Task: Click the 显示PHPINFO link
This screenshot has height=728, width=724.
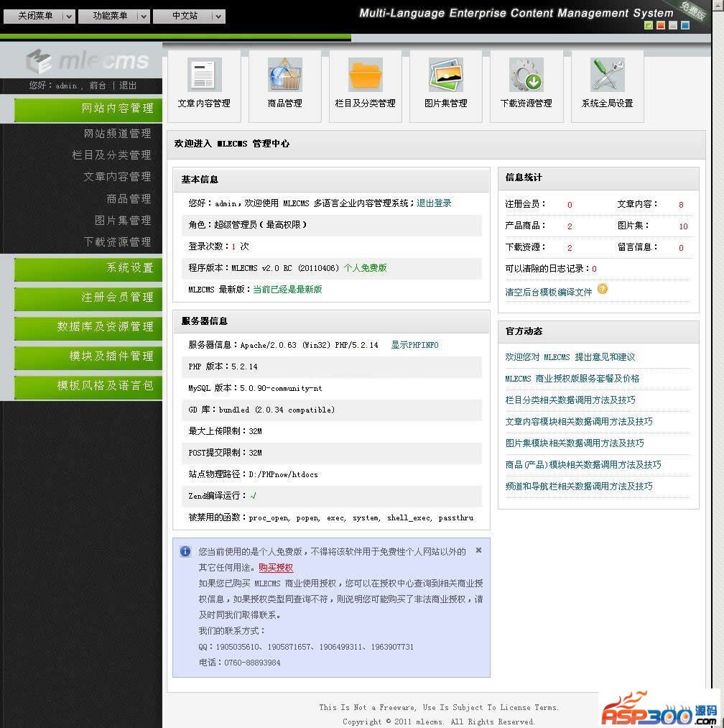Action: point(414,345)
